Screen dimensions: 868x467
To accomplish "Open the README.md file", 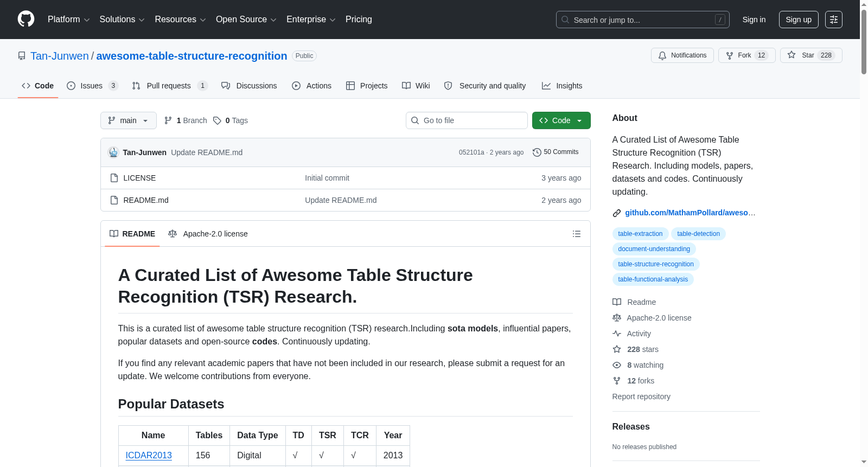I will 146,200.
